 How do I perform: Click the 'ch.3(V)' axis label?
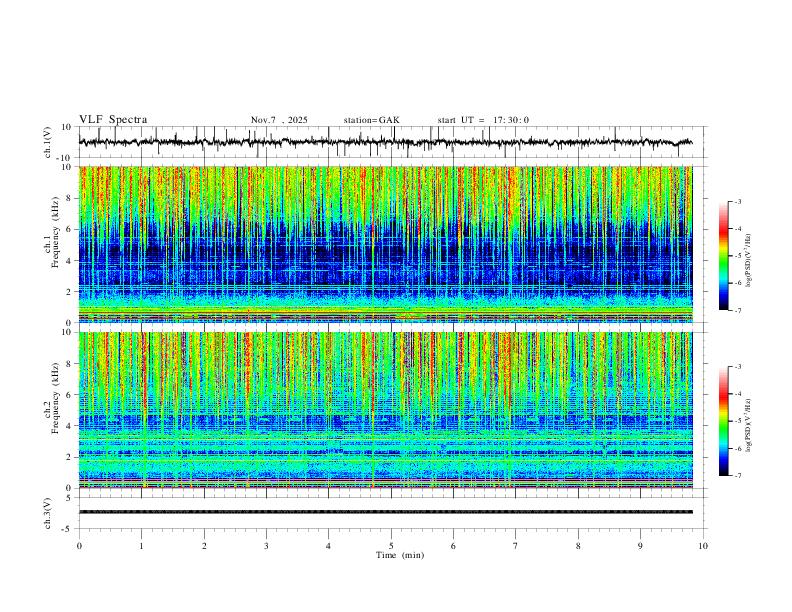[48, 513]
